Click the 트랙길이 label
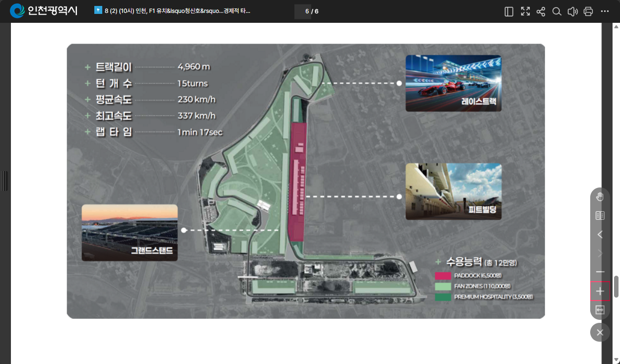The height and width of the screenshot is (364, 620). coord(114,67)
